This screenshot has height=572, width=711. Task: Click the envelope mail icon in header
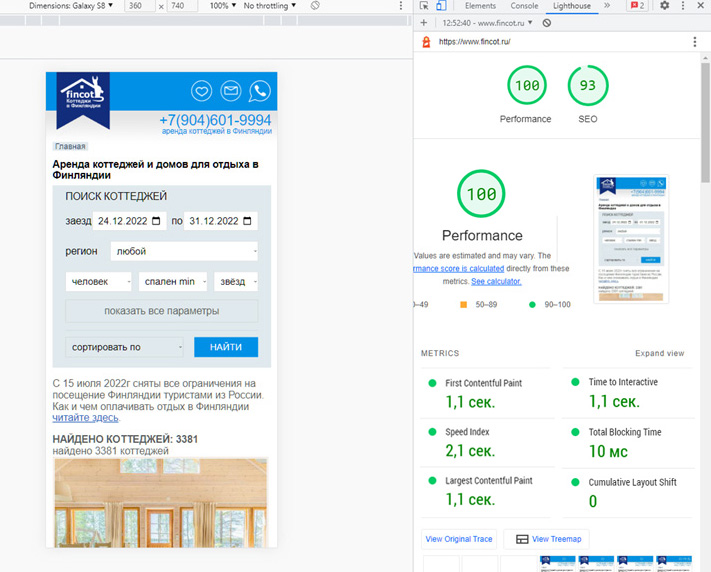tap(231, 91)
